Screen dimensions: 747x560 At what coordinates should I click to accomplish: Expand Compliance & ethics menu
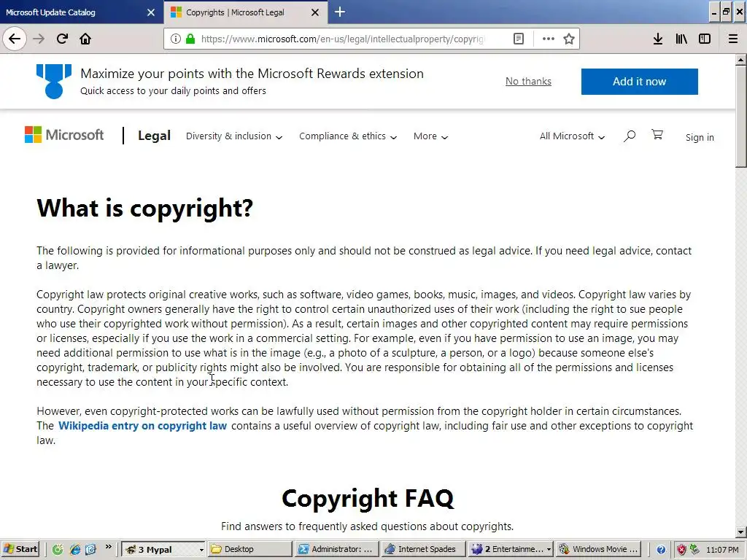click(x=348, y=136)
